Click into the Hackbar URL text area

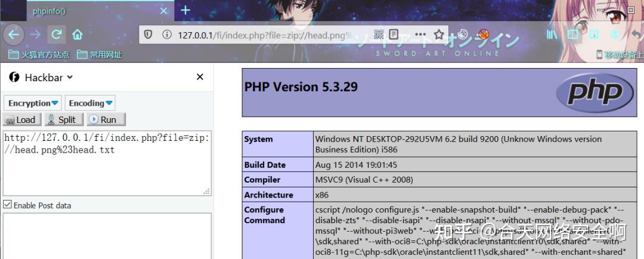pos(107,163)
